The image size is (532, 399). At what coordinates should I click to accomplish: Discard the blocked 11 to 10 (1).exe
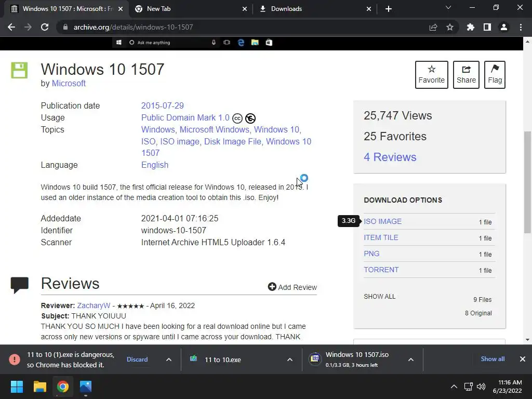137,360
